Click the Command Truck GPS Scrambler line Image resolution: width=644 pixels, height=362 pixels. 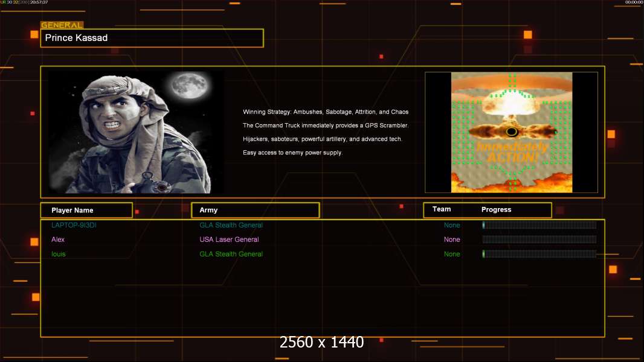click(x=326, y=125)
